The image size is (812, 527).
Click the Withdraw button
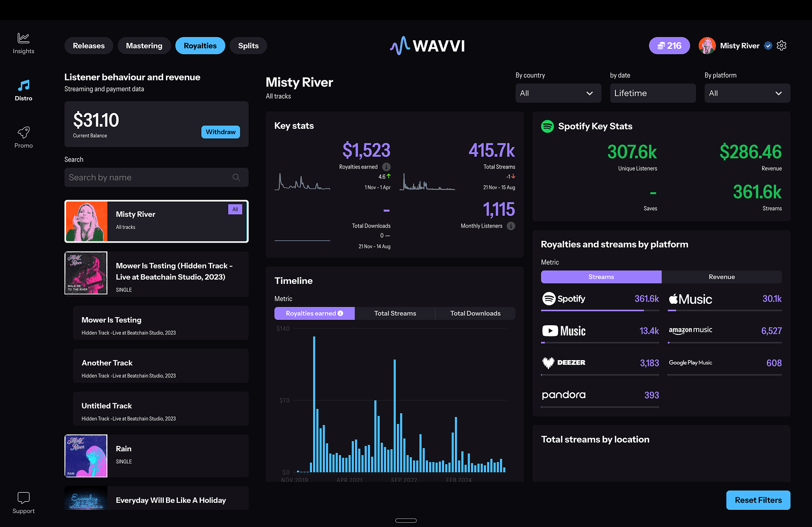tap(220, 132)
